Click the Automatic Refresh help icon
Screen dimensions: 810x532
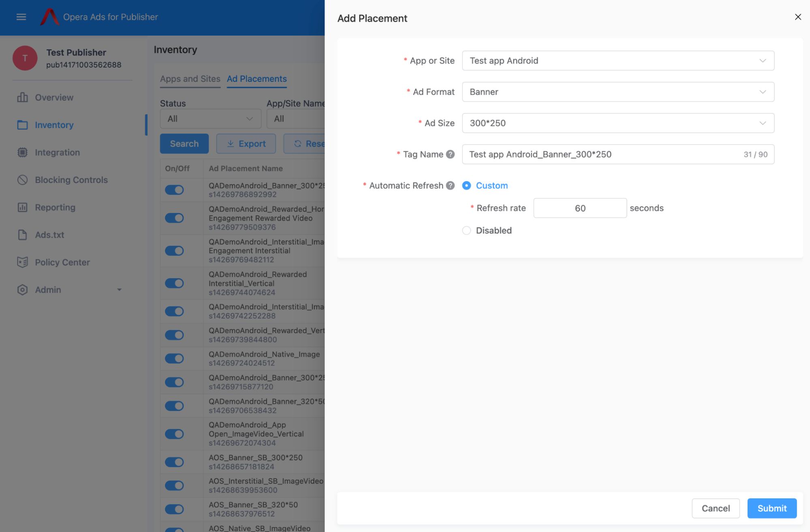(x=450, y=185)
